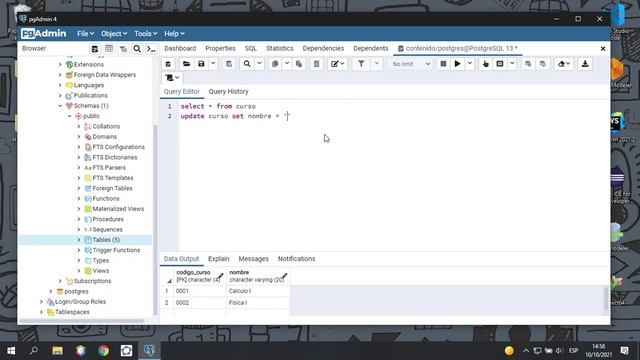Open Chrome from the Windows taskbar
Viewport: 640px width, 360px height.
click(103, 351)
